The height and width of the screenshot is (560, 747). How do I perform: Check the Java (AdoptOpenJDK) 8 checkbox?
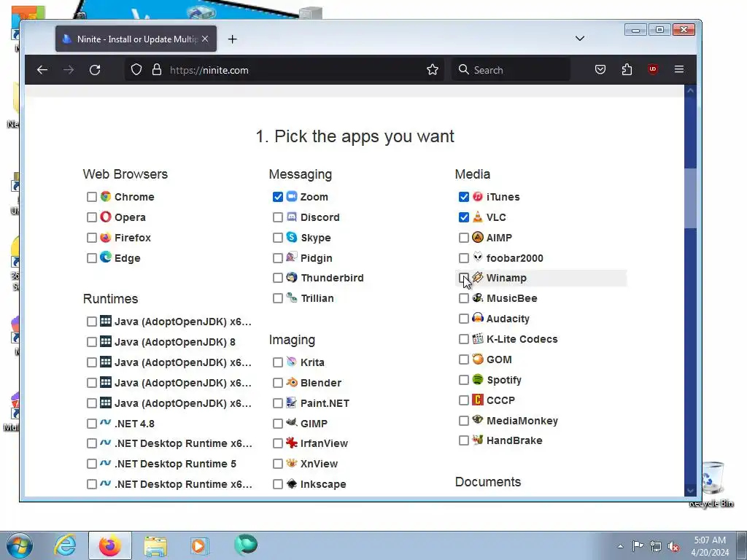[x=92, y=342]
